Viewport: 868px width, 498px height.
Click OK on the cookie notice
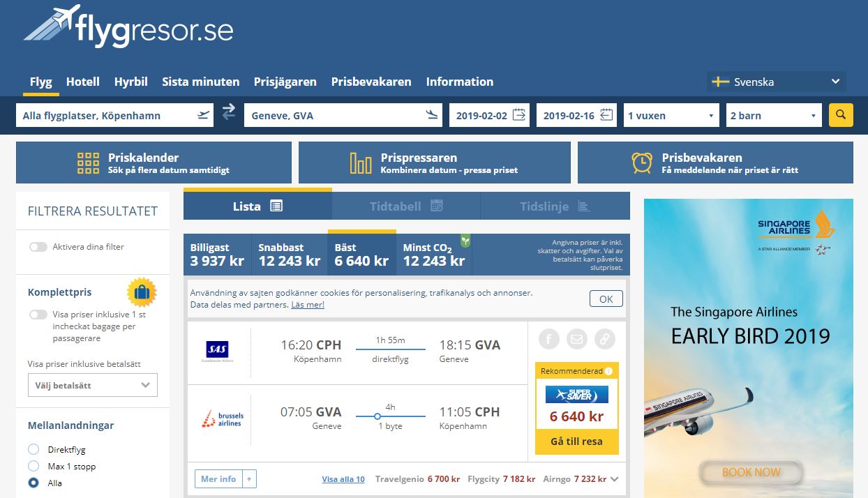606,299
